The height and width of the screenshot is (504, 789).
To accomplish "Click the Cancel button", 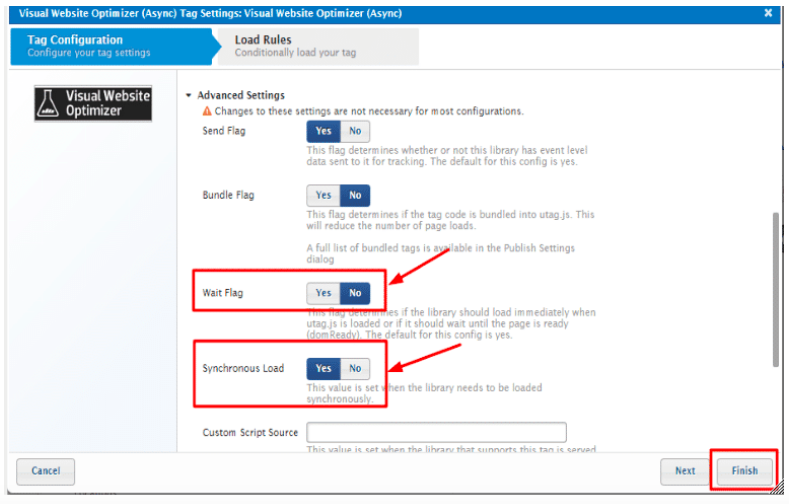I will tap(46, 471).
